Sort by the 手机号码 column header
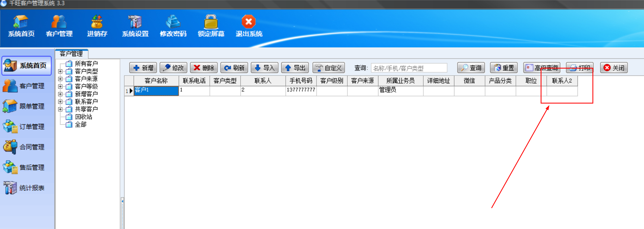The height and width of the screenshot is (229, 644). tap(301, 81)
